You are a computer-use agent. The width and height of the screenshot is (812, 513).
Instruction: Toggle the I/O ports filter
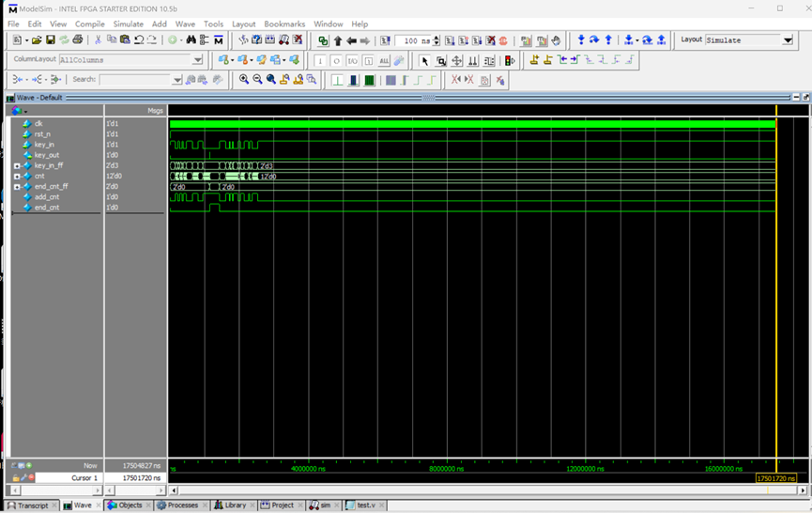[x=352, y=61]
